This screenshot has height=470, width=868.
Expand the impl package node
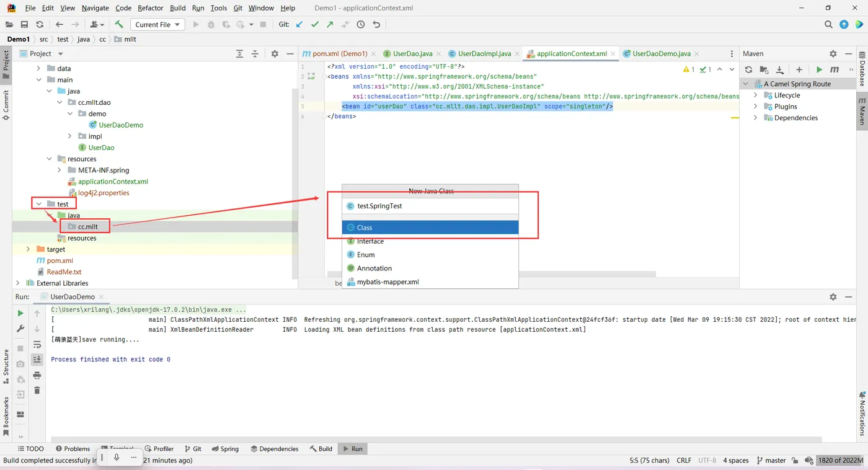[x=70, y=136]
